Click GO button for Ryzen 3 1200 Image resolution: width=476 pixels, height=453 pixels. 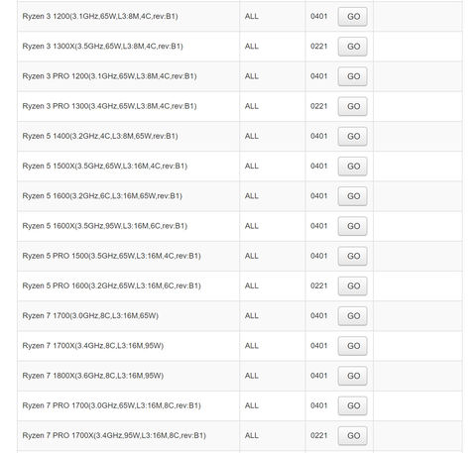(352, 17)
